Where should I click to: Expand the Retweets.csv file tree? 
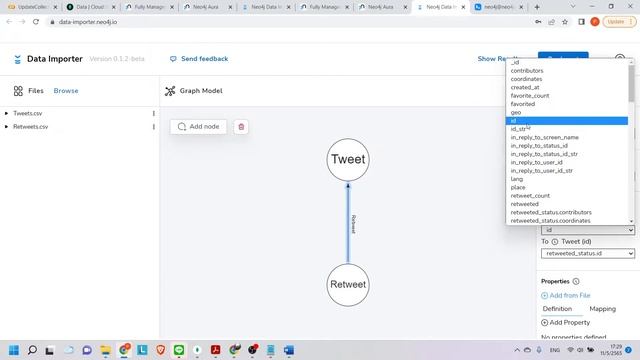[6, 127]
